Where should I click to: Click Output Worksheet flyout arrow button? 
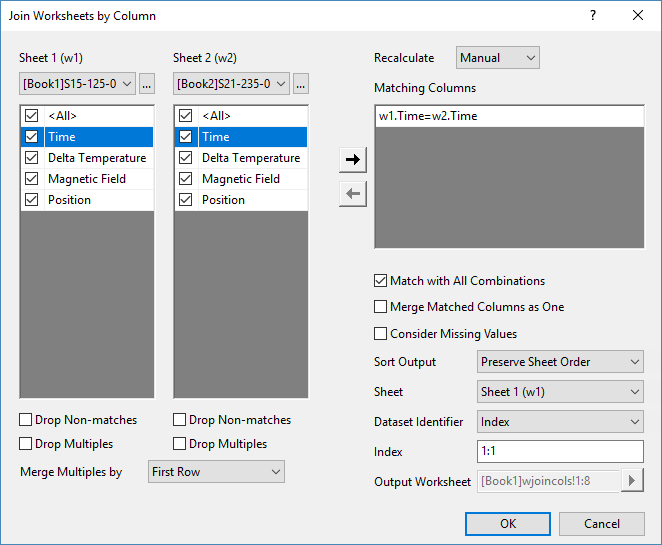click(x=631, y=481)
